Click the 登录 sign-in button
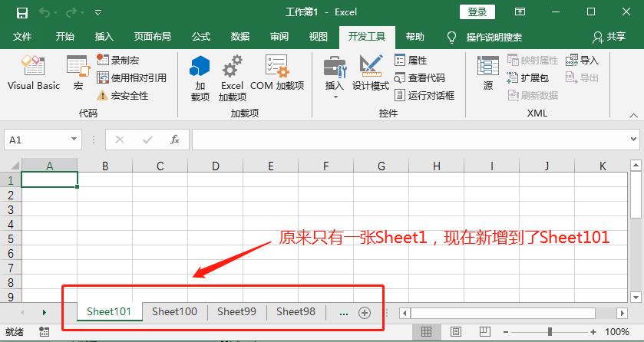 click(477, 12)
